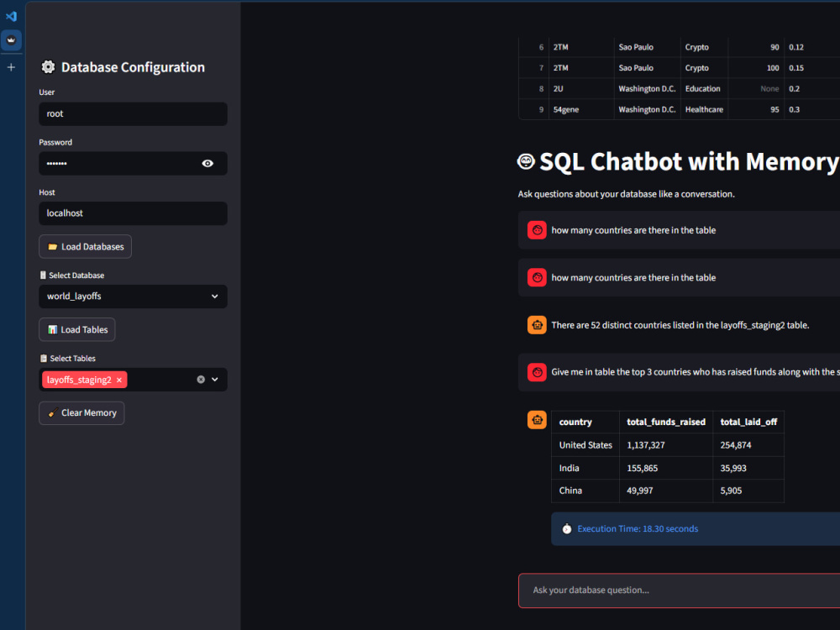Click the user avatar of the second question

[537, 277]
